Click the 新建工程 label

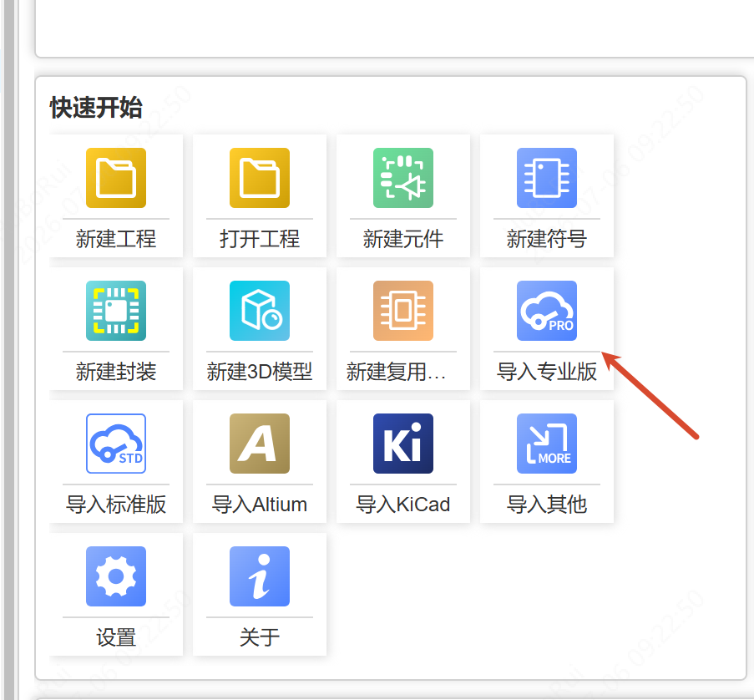pos(116,239)
